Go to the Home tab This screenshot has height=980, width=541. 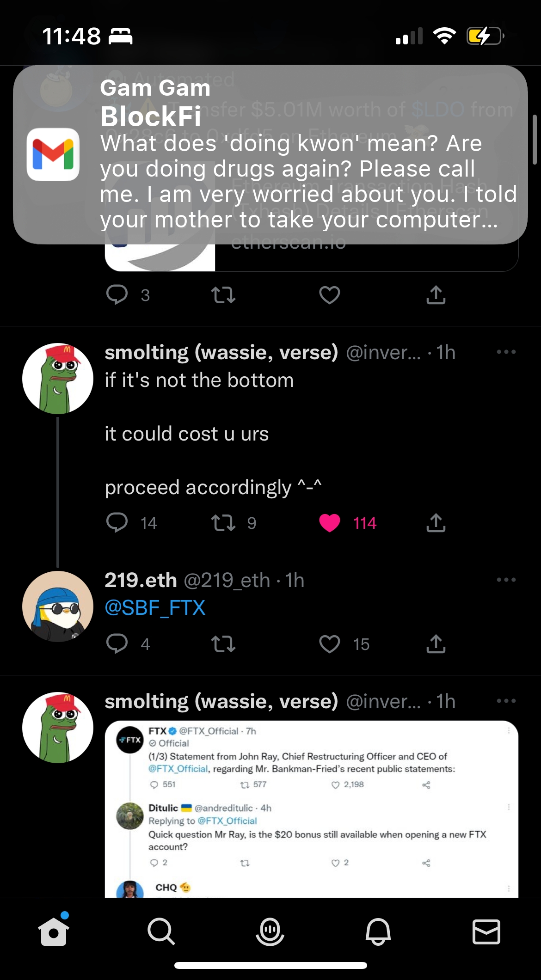coord(54,931)
